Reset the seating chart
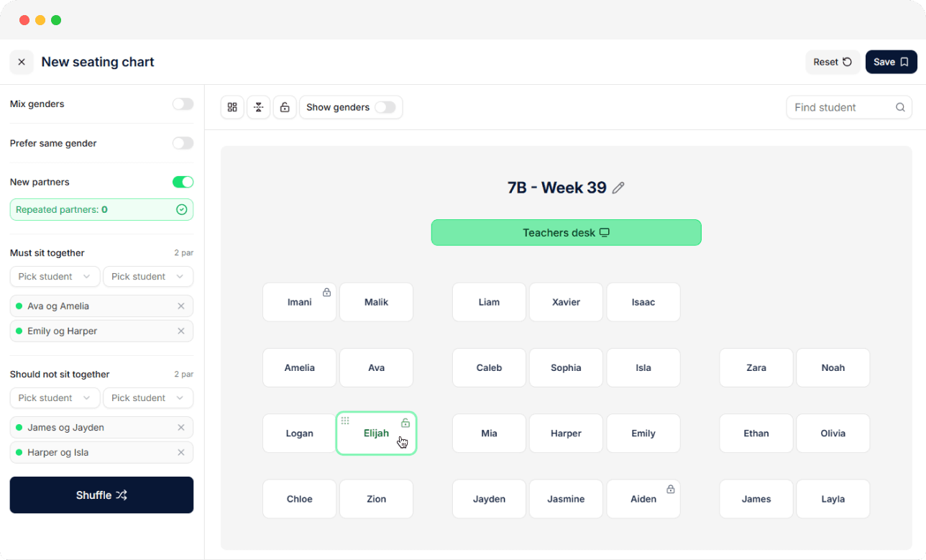Viewport: 926px width, 560px height. 833,62
